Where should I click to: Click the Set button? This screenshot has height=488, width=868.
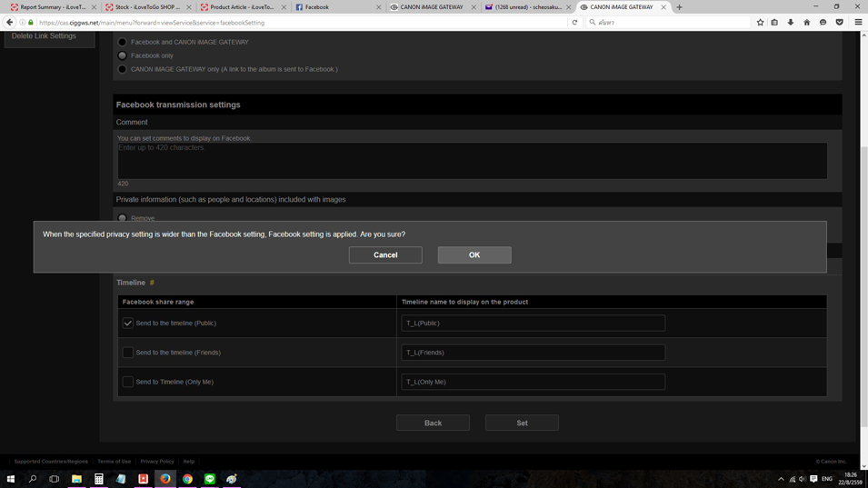(x=522, y=423)
